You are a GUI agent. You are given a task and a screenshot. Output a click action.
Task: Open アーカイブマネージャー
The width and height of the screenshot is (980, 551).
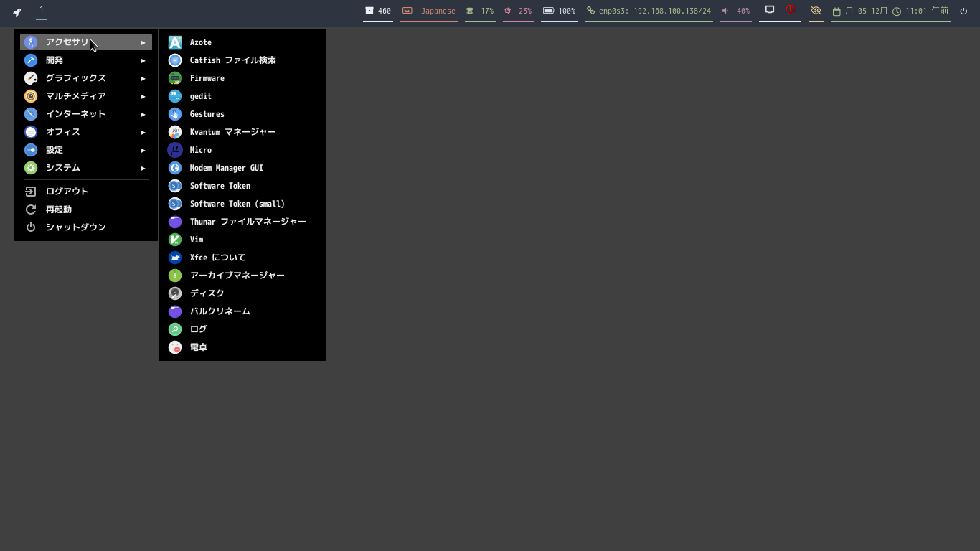(x=242, y=275)
